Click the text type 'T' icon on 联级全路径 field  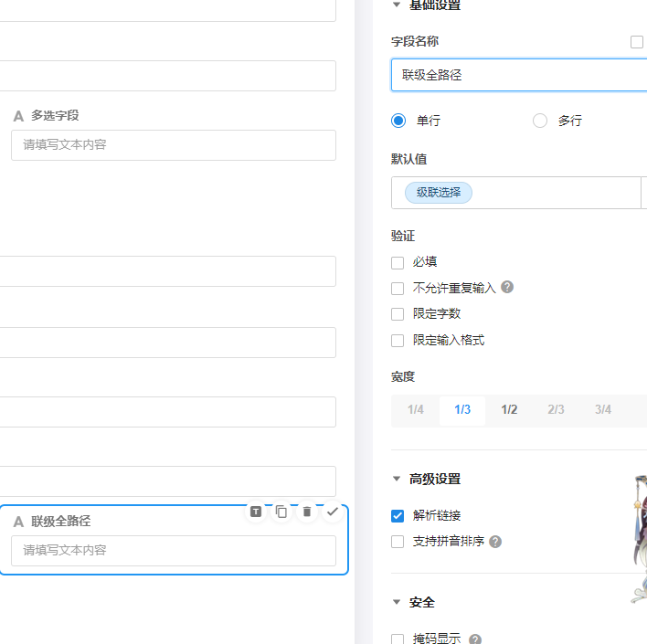pos(256,512)
